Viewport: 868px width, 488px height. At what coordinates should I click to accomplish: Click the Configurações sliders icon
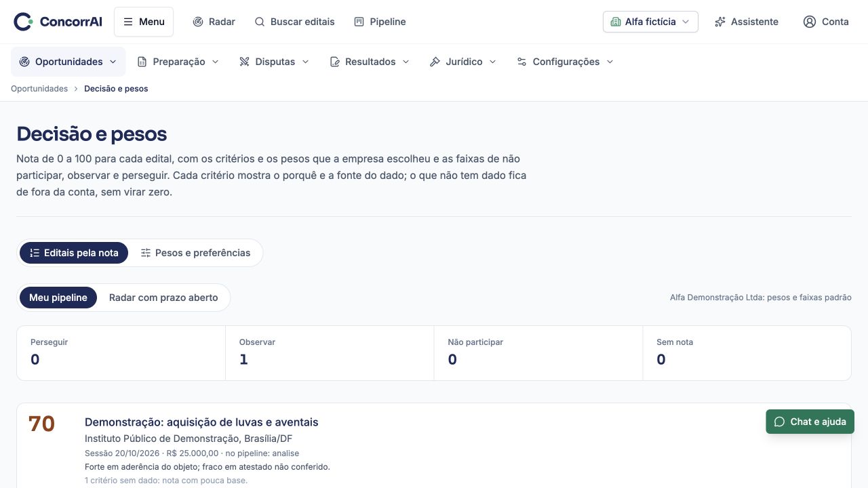pos(521,62)
